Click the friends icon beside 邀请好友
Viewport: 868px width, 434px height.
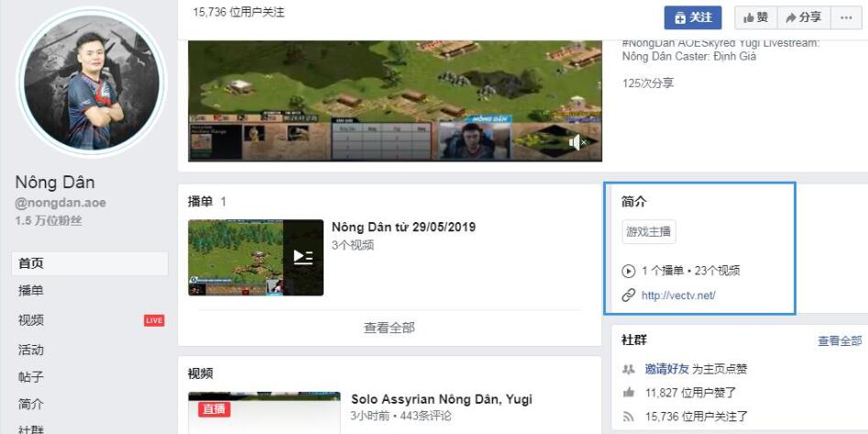[628, 369]
